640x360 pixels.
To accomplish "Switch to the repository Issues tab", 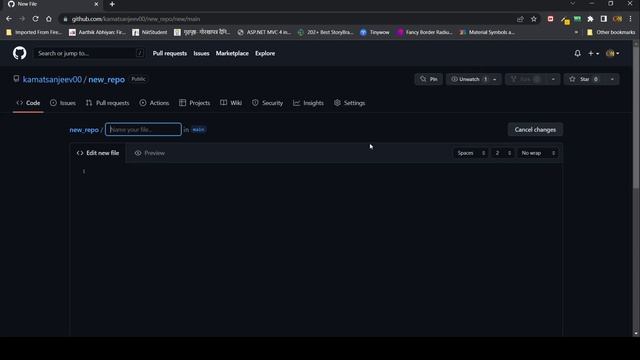I will coord(63,103).
